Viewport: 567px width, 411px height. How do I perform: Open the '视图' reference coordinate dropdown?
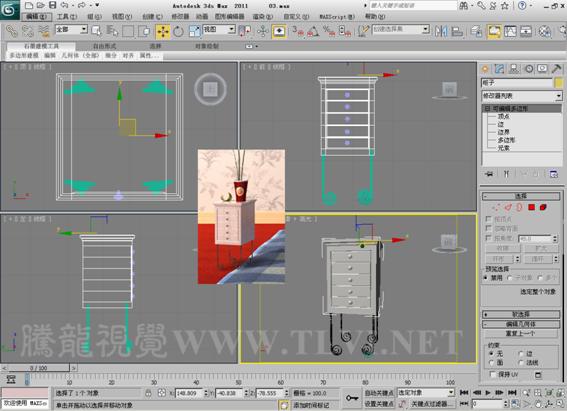coord(219,29)
